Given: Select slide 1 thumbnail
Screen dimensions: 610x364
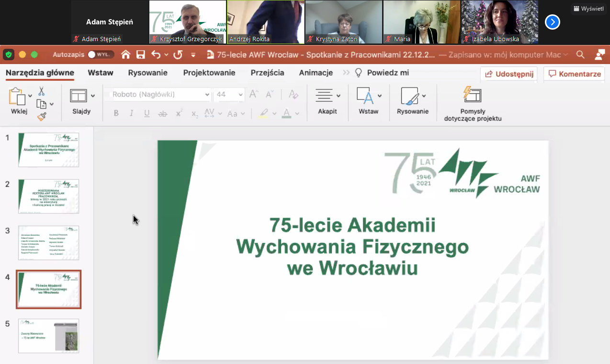Looking at the screenshot, I should point(49,150).
